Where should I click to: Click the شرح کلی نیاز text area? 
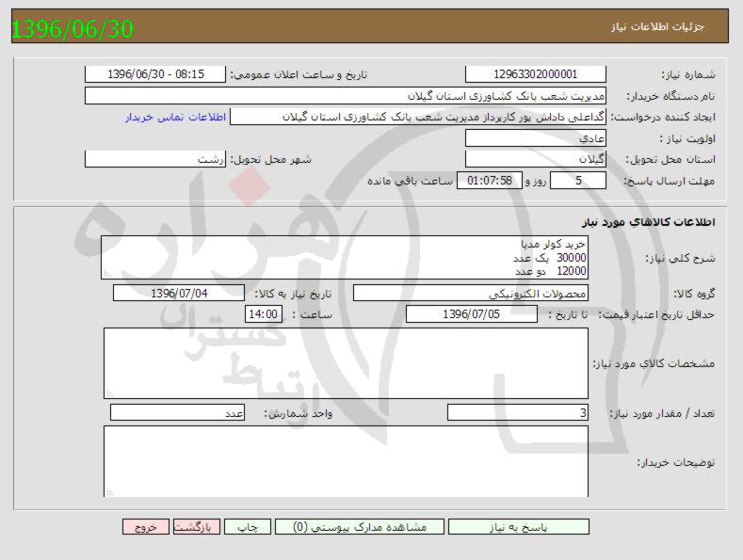pyautogui.click(x=345, y=257)
